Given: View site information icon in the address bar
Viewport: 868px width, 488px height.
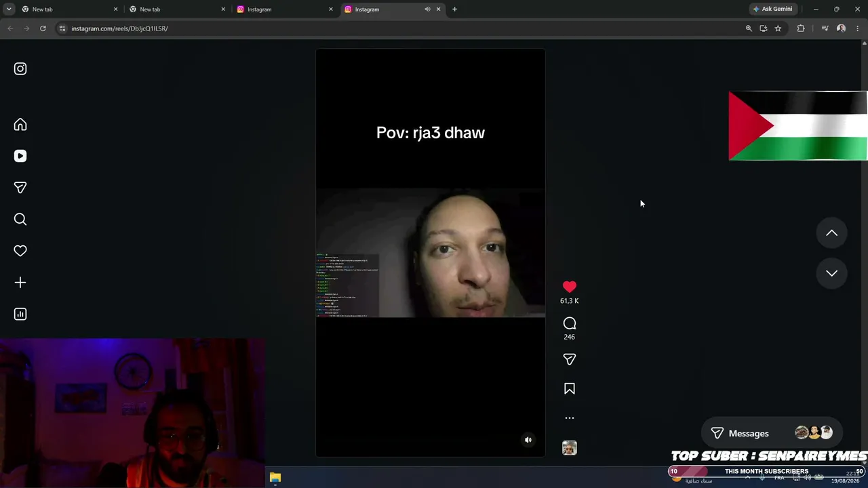Looking at the screenshot, I should 62,28.
